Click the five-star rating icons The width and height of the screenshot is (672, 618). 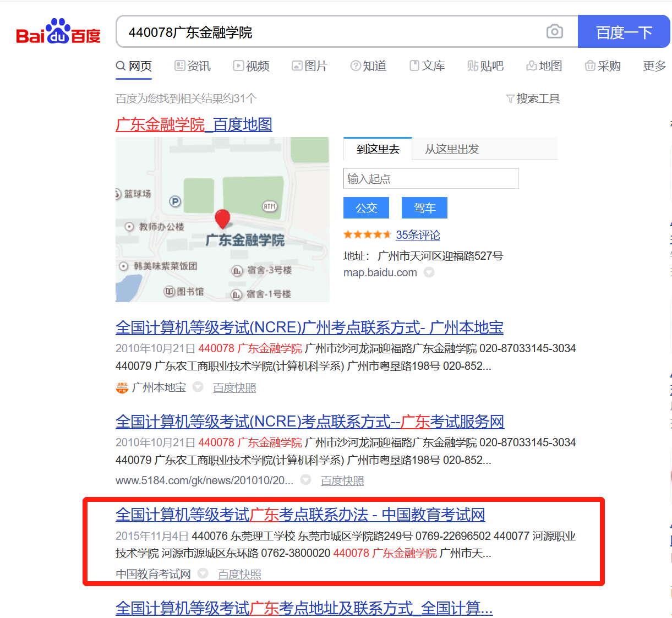point(367,235)
